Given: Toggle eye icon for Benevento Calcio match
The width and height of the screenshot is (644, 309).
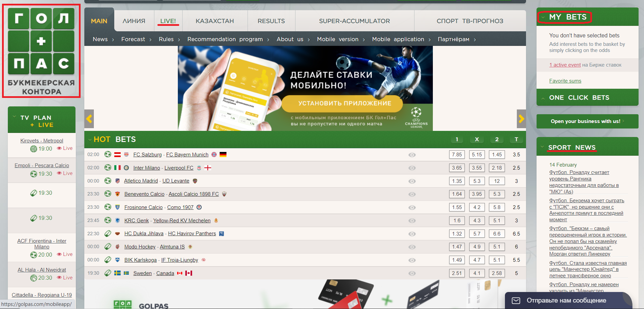Looking at the screenshot, I should [412, 194].
